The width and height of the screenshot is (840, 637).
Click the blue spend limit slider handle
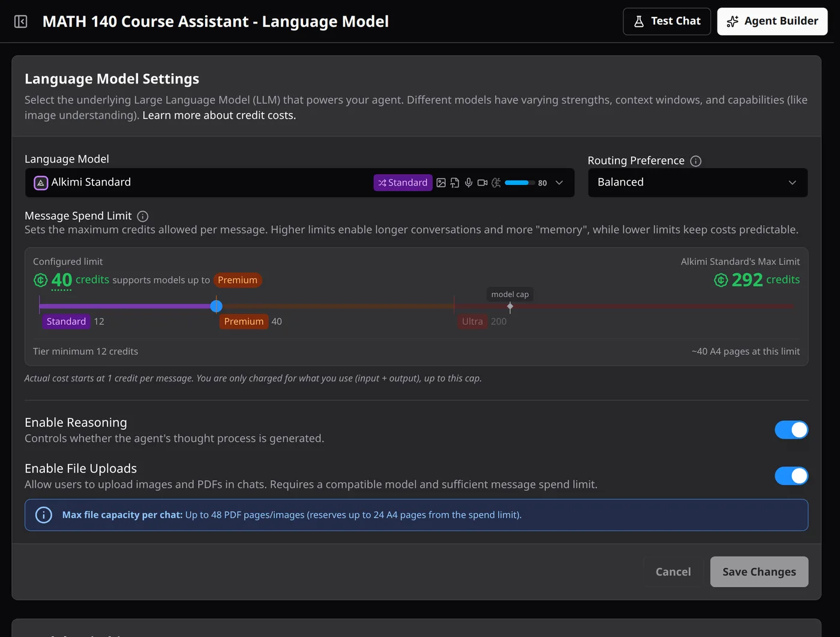[217, 306]
